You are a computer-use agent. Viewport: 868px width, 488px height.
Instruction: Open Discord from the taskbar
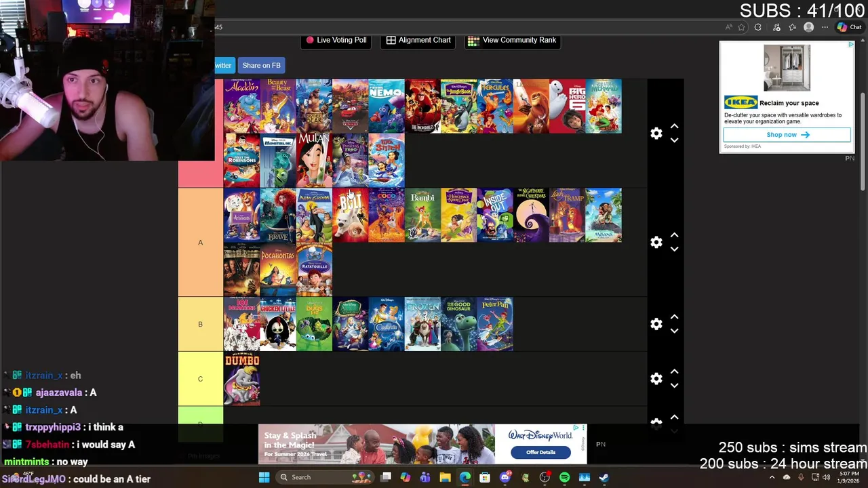[x=505, y=477]
